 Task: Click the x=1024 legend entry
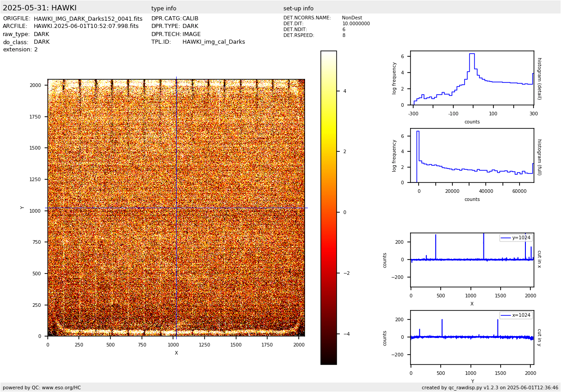[x=516, y=315]
